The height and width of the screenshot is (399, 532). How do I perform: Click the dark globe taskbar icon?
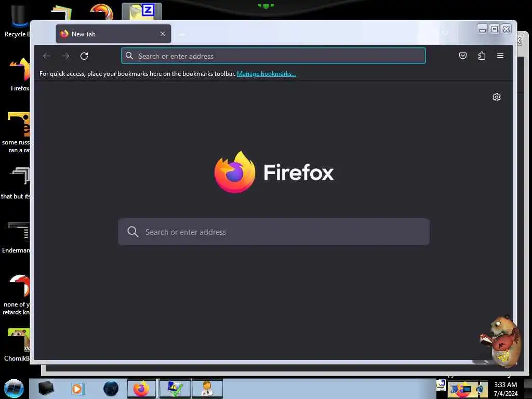coord(111,389)
